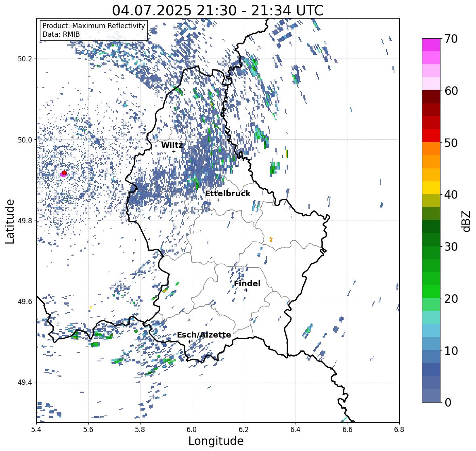Click the dBZ colorbar label

(x=466, y=221)
